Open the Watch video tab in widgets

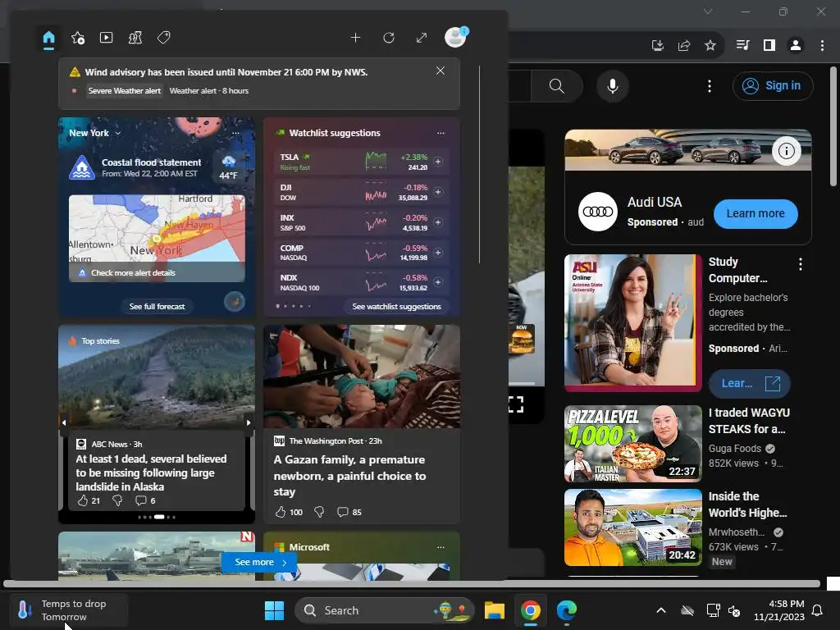click(x=106, y=38)
